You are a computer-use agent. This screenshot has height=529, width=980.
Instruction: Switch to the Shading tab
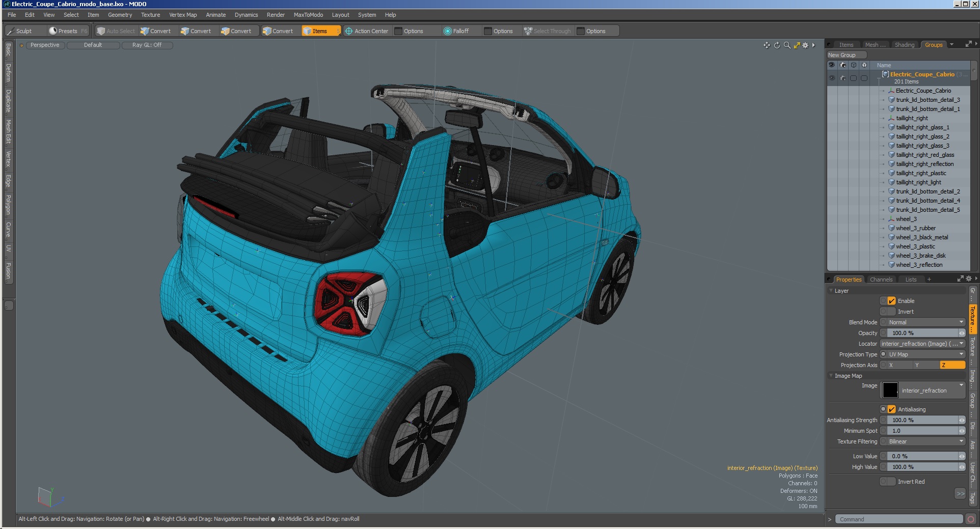click(x=905, y=45)
